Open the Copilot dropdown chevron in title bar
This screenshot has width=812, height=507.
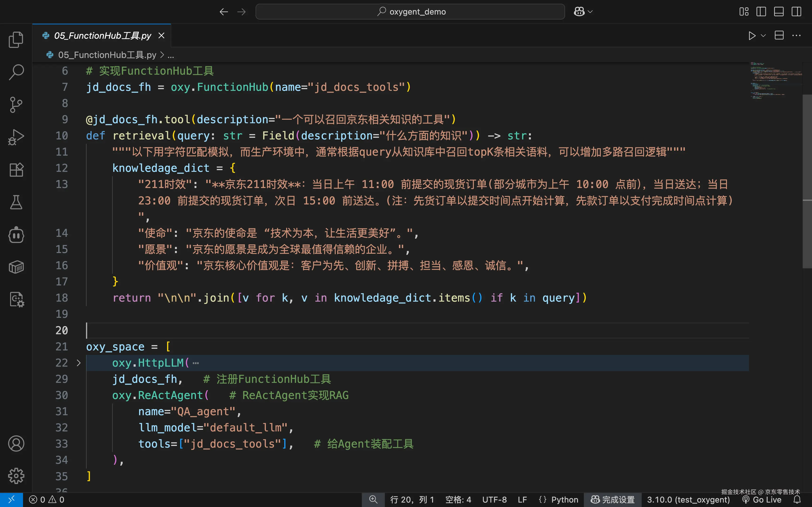click(x=590, y=12)
